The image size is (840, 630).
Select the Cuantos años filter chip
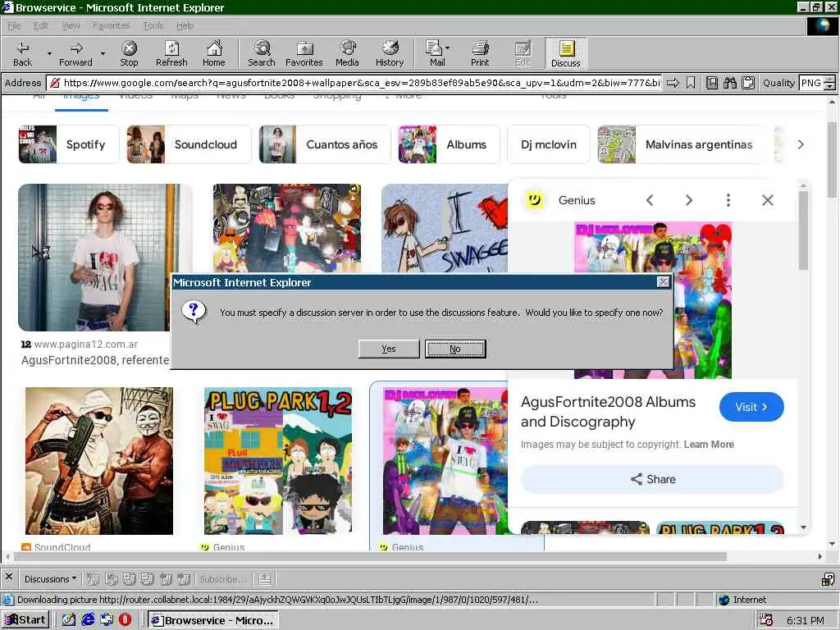pos(325,144)
